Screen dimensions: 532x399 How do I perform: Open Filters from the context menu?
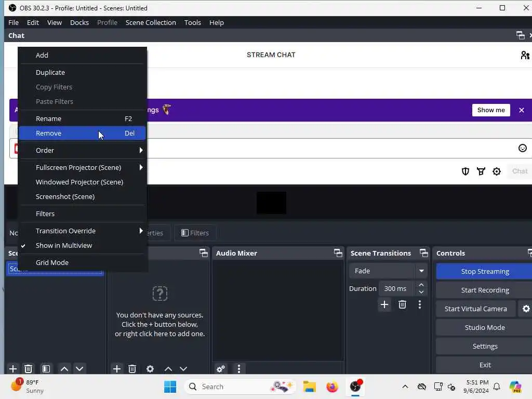83,214
